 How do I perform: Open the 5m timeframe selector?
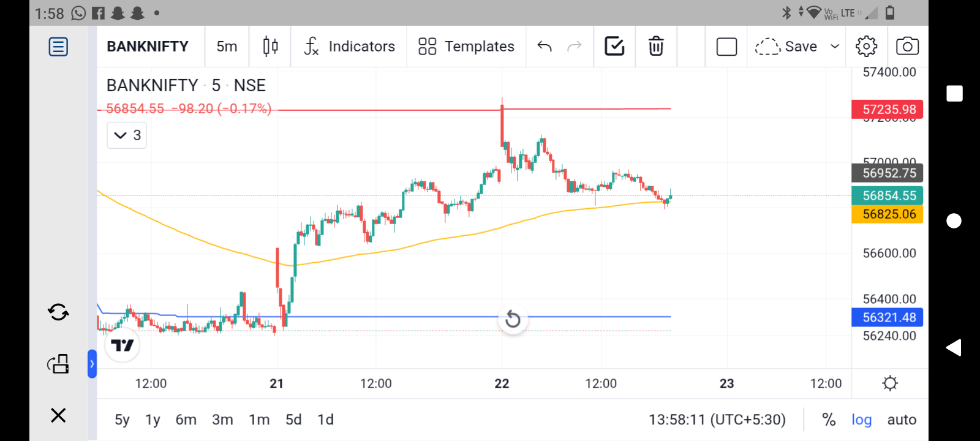(x=227, y=47)
